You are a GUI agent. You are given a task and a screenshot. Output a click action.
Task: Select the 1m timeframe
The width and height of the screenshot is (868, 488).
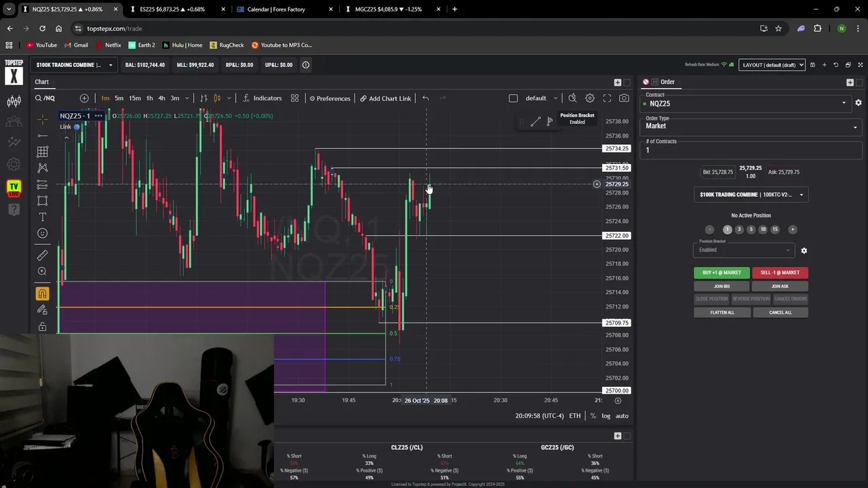[x=105, y=98]
